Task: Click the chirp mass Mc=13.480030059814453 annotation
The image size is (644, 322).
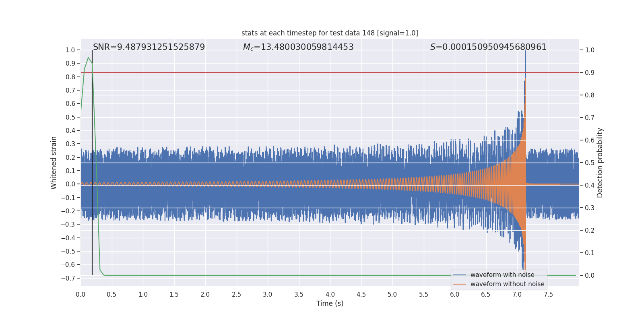Action: [x=298, y=47]
